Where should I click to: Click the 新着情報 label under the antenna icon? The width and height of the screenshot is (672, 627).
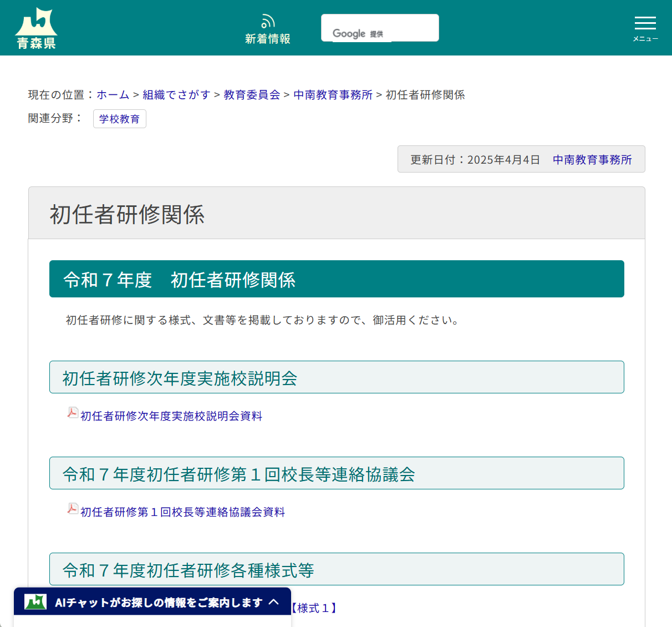pyautogui.click(x=268, y=39)
